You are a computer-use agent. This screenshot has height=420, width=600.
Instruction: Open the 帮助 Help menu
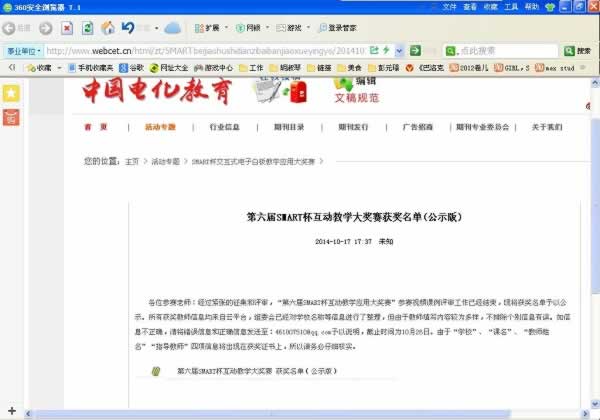pyautogui.click(x=532, y=7)
